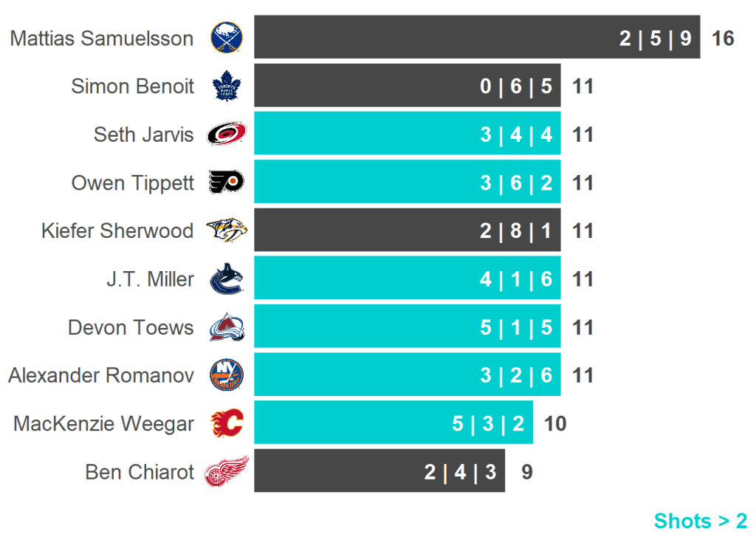The width and height of the screenshot is (756, 540).
Task: Click the Carolina Hurricanes logo icon
Action: pyautogui.click(x=227, y=134)
